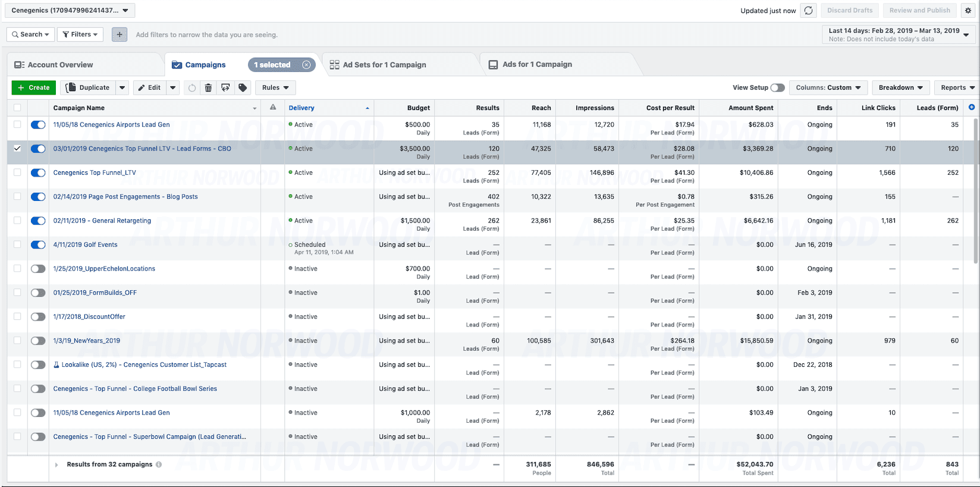Click the trash delete icon
This screenshot has width=980, height=487.
coord(208,87)
